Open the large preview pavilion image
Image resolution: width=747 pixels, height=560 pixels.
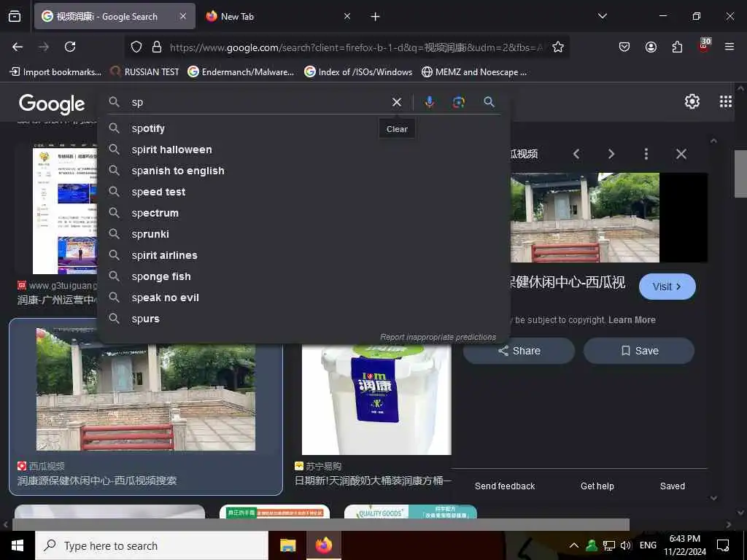click(585, 217)
